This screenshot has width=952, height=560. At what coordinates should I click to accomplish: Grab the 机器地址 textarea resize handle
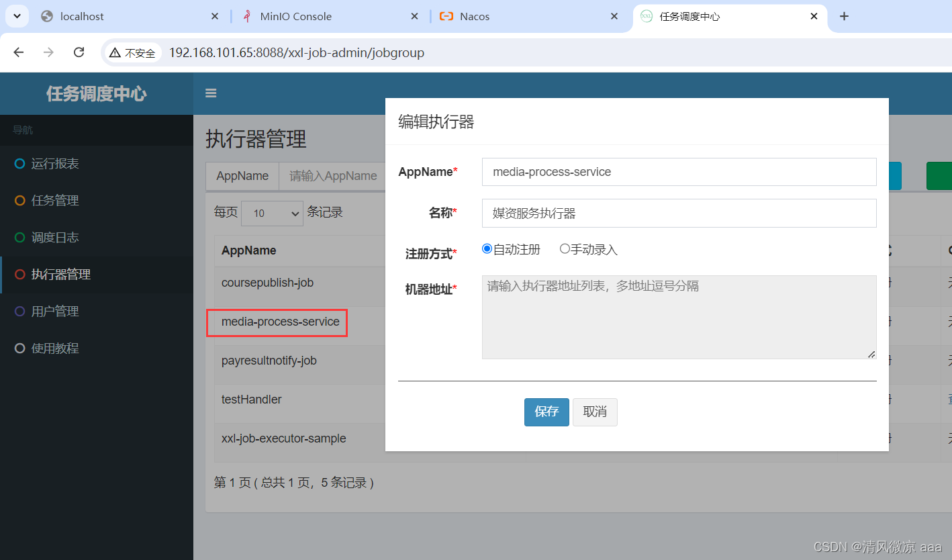click(871, 354)
